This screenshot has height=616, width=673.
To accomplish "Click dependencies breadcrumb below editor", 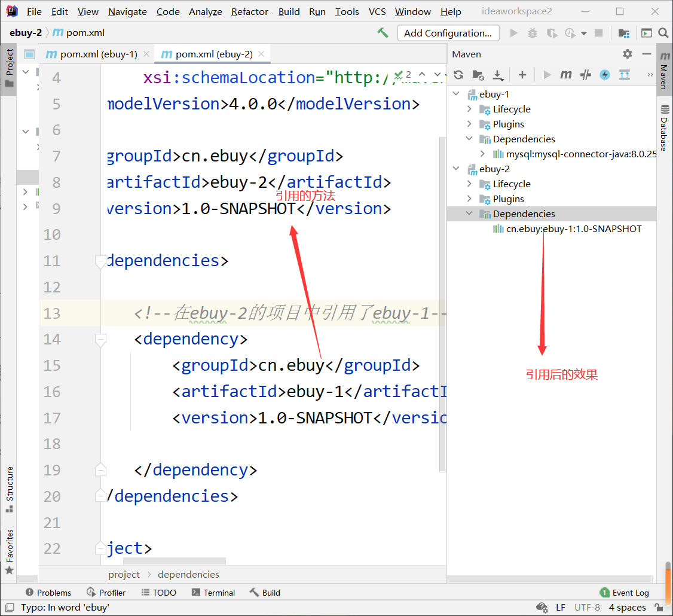I will pos(188,574).
